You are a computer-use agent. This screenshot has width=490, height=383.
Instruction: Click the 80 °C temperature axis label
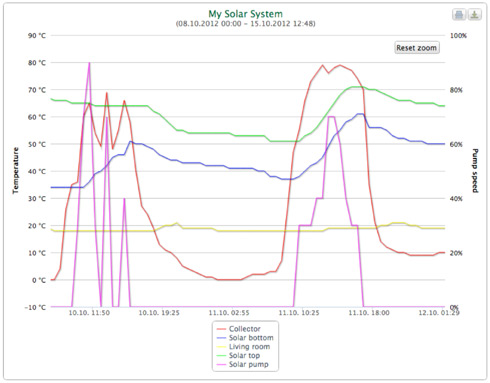[x=37, y=63]
